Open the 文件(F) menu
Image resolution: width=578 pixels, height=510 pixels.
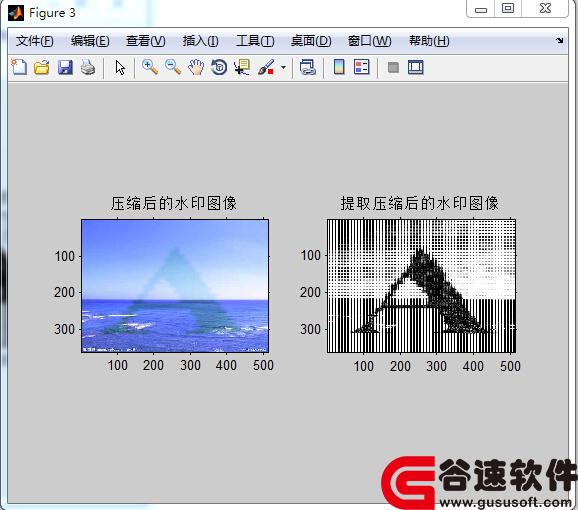[35, 41]
